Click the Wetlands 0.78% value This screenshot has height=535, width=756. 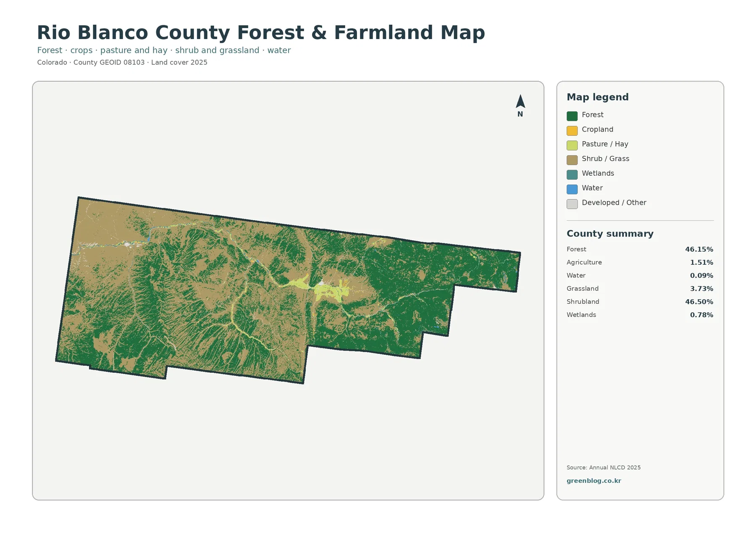click(x=701, y=315)
